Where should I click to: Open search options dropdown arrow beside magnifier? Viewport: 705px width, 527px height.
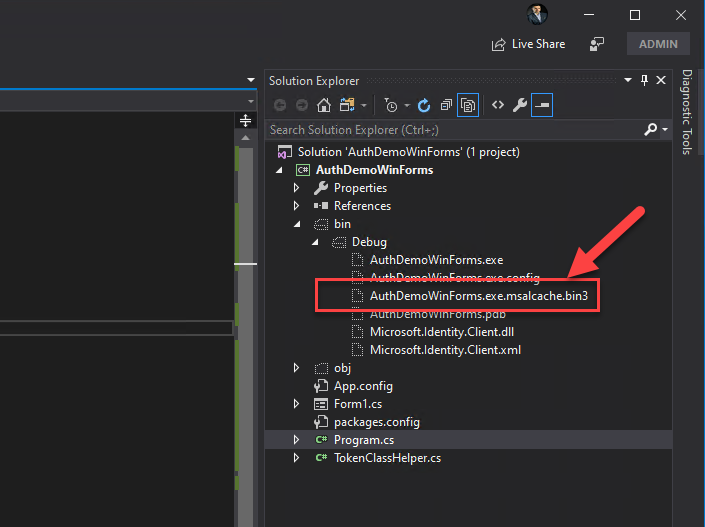click(665, 130)
